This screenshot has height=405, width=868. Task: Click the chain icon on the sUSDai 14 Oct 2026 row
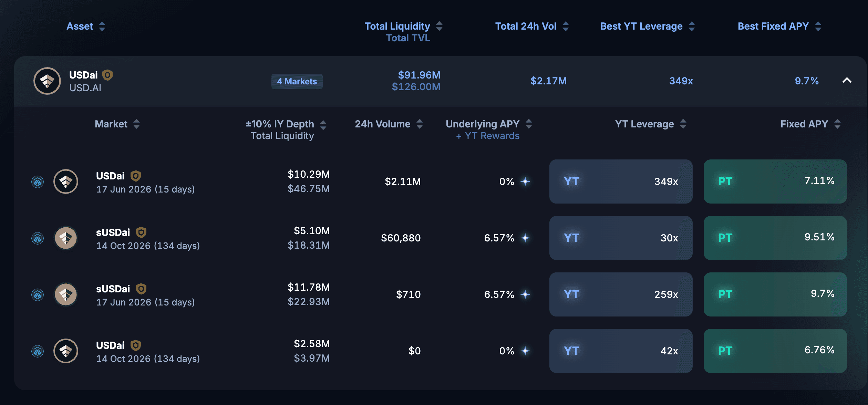38,238
